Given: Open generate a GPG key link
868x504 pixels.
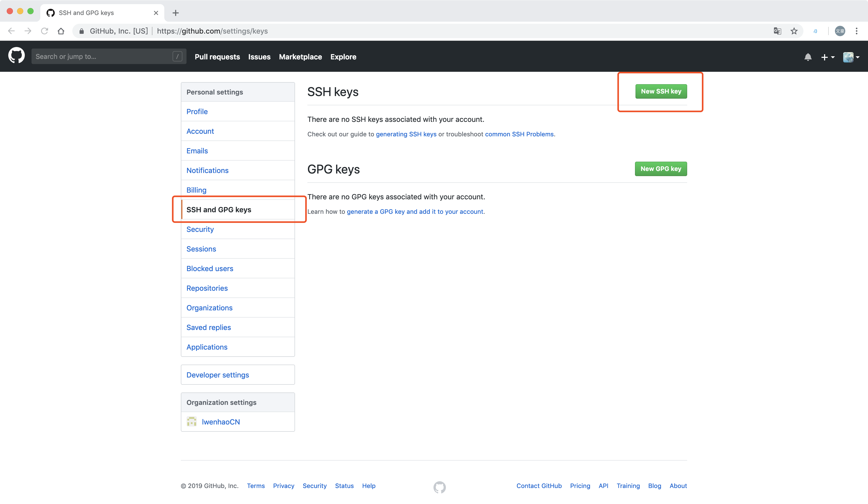Looking at the screenshot, I should (415, 211).
